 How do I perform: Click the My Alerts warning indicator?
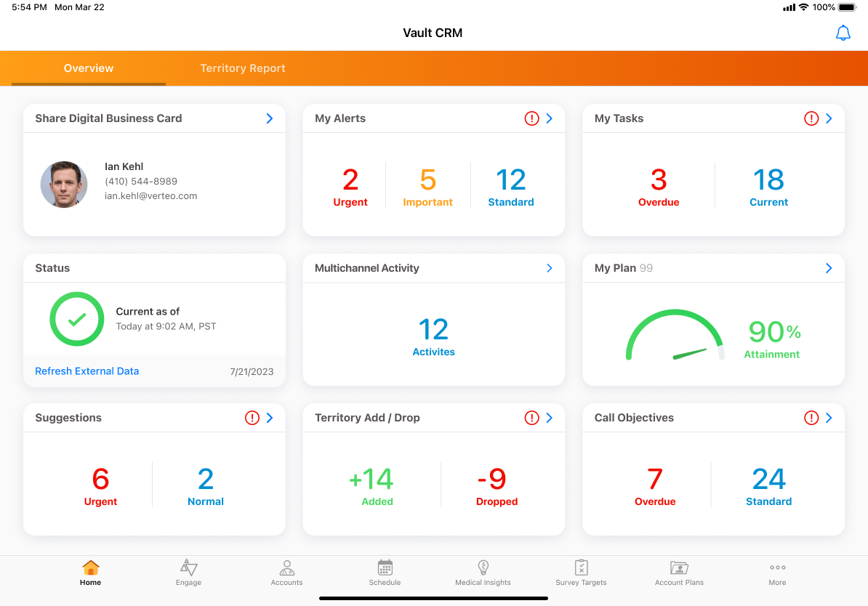531,118
